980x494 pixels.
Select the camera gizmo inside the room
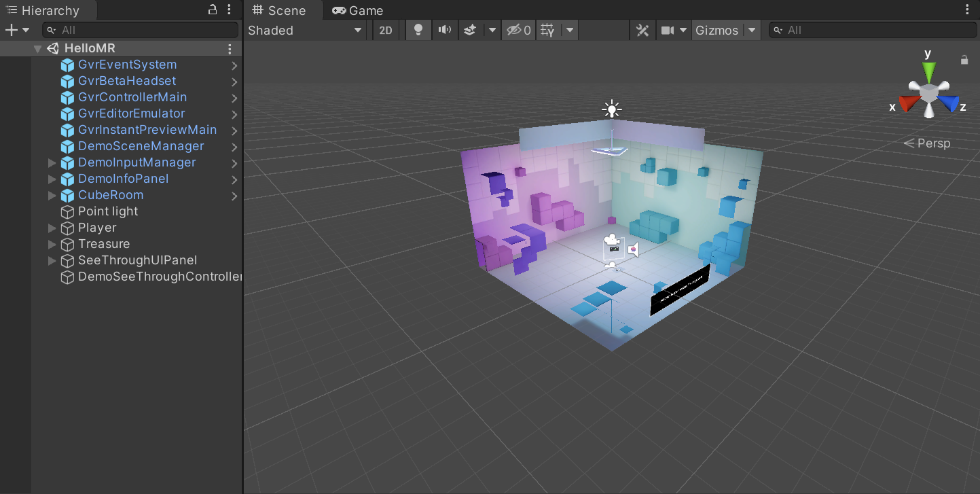click(613, 240)
